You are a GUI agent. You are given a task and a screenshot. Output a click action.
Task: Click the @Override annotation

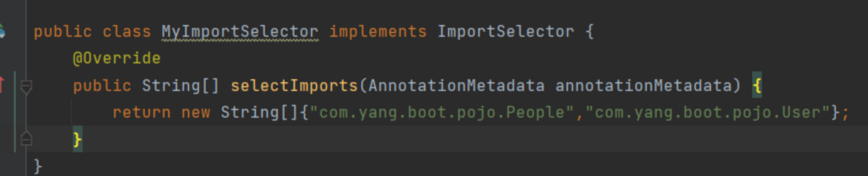(117, 58)
